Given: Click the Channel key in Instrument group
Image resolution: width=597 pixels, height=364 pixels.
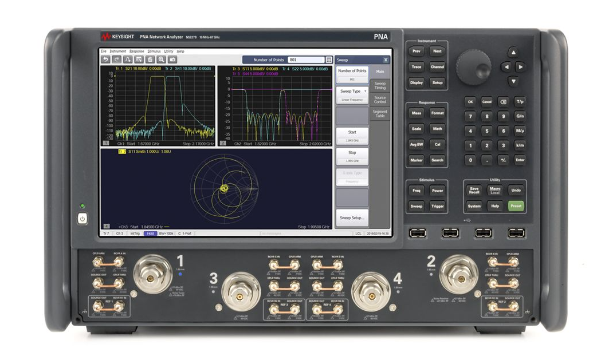Looking at the screenshot, I should pyautogui.click(x=437, y=66).
